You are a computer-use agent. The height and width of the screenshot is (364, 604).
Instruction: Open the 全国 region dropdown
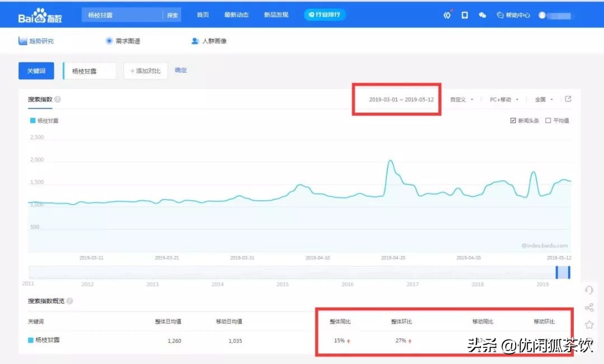542,98
